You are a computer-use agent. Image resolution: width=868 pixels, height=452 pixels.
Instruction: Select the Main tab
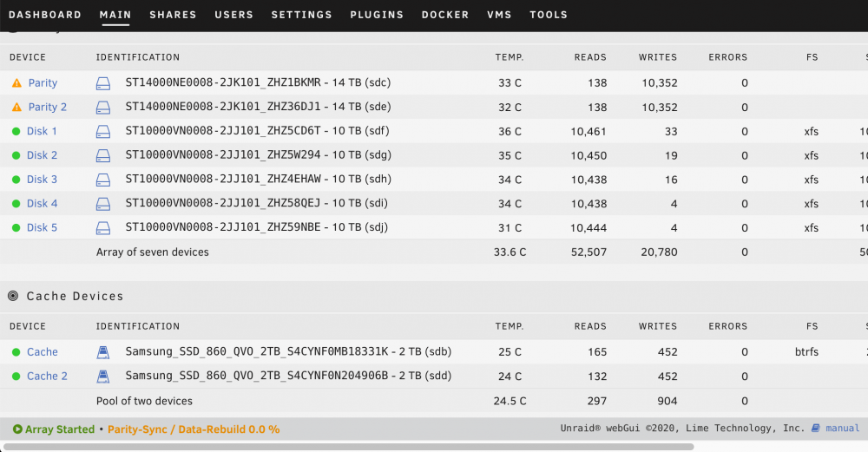click(x=115, y=15)
